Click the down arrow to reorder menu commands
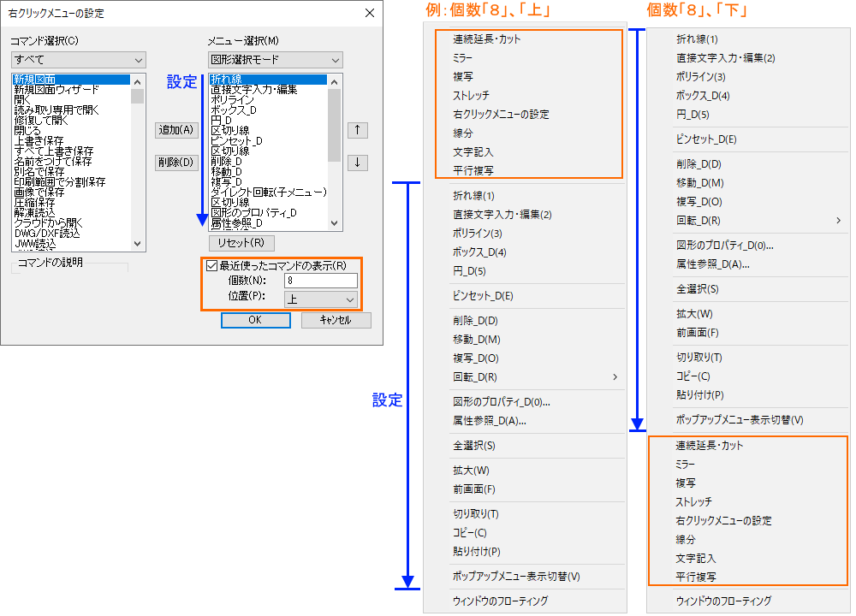The image size is (856, 616). (x=358, y=163)
